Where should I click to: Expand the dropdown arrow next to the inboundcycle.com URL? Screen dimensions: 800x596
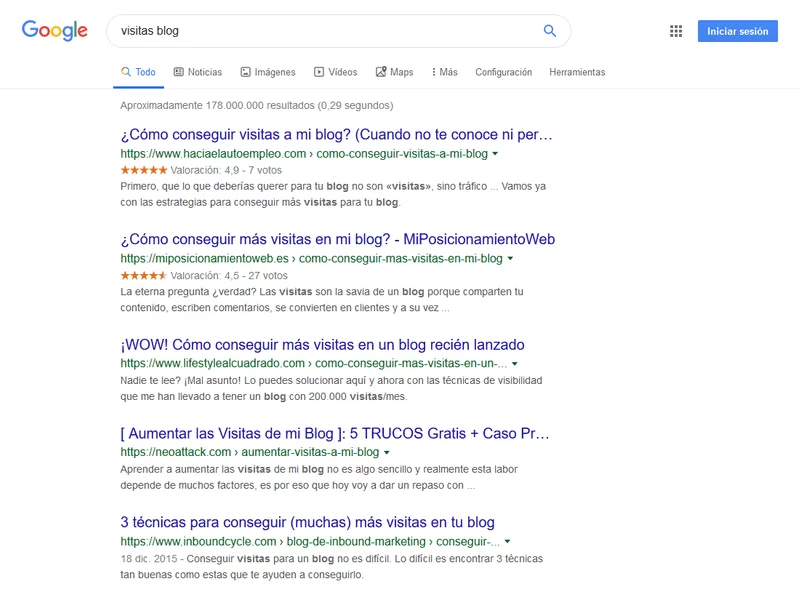click(x=508, y=541)
